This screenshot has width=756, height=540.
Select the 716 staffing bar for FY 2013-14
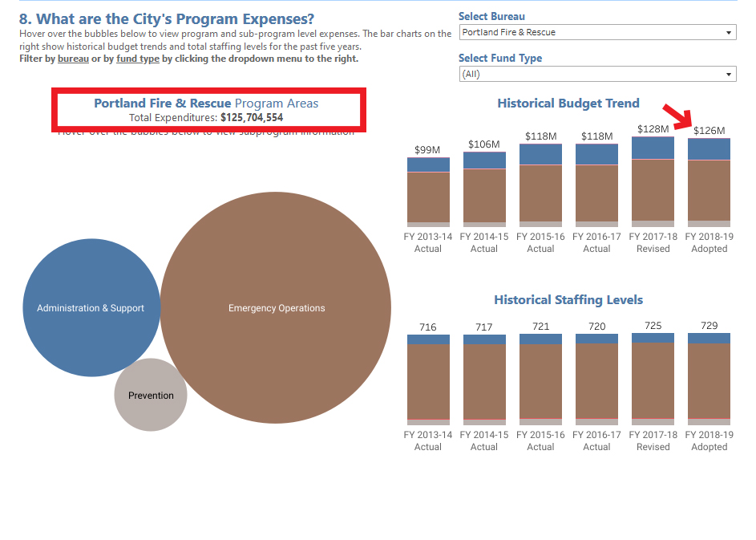(x=428, y=380)
